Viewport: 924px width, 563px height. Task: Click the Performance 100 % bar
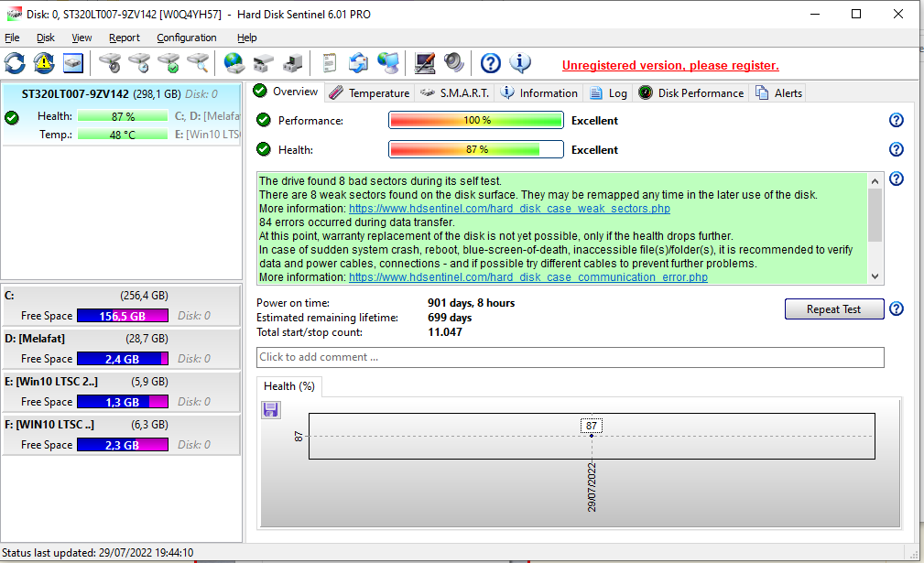476,120
